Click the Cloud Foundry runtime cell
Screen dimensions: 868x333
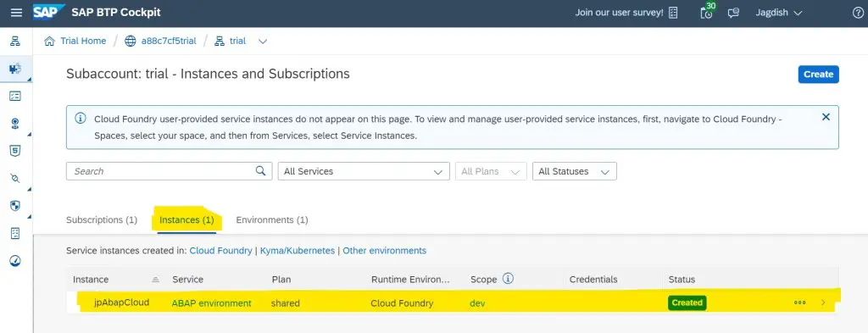click(402, 303)
